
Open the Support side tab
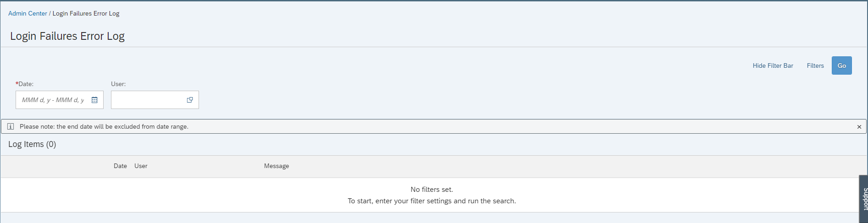(863, 199)
